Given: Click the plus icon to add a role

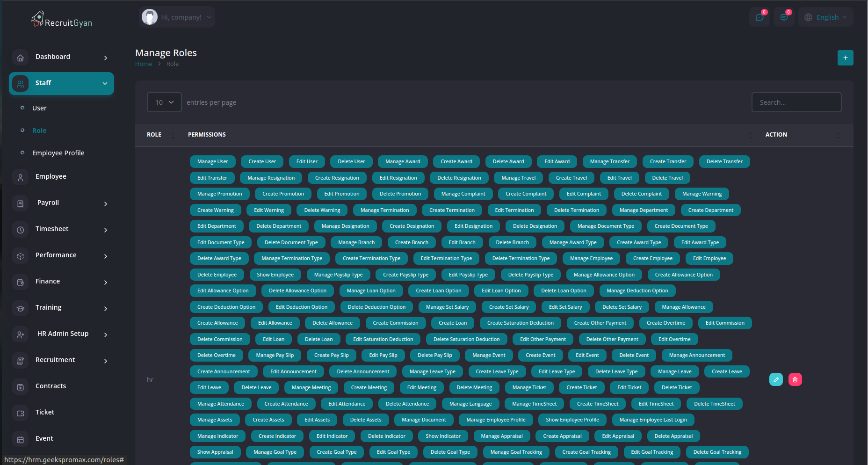Looking at the screenshot, I should tap(845, 58).
